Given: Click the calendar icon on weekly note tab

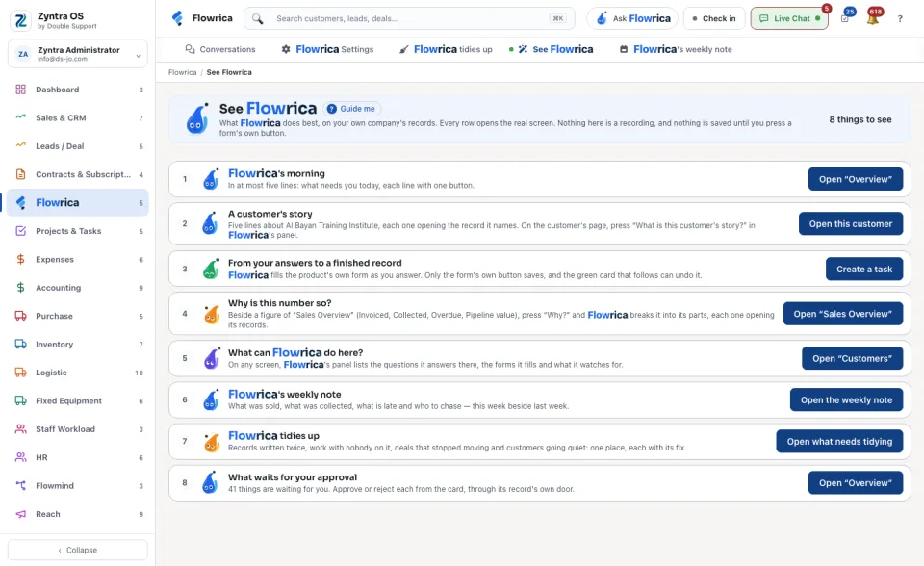Looking at the screenshot, I should coord(624,49).
